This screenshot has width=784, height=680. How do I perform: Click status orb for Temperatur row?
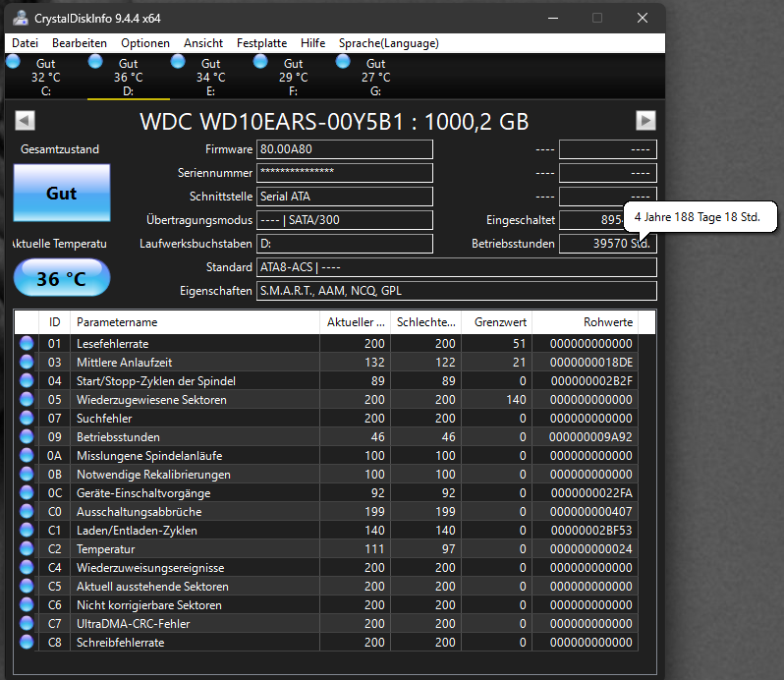[x=27, y=549]
